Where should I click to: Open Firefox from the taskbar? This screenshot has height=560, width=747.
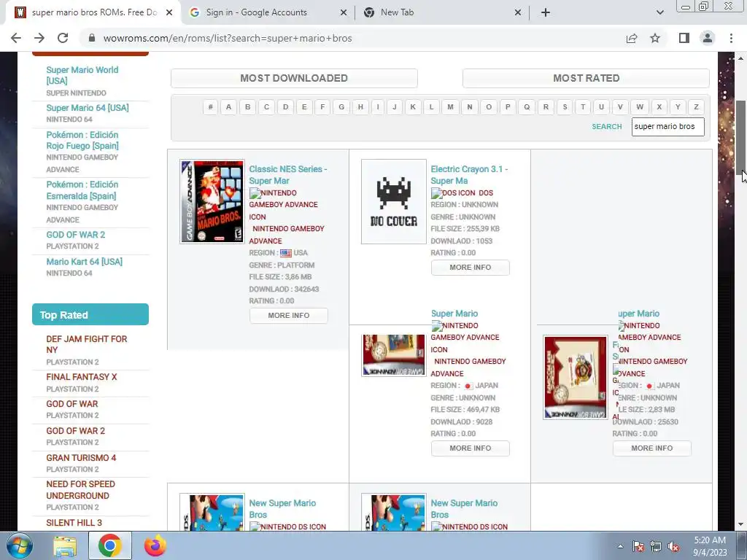pos(155,546)
